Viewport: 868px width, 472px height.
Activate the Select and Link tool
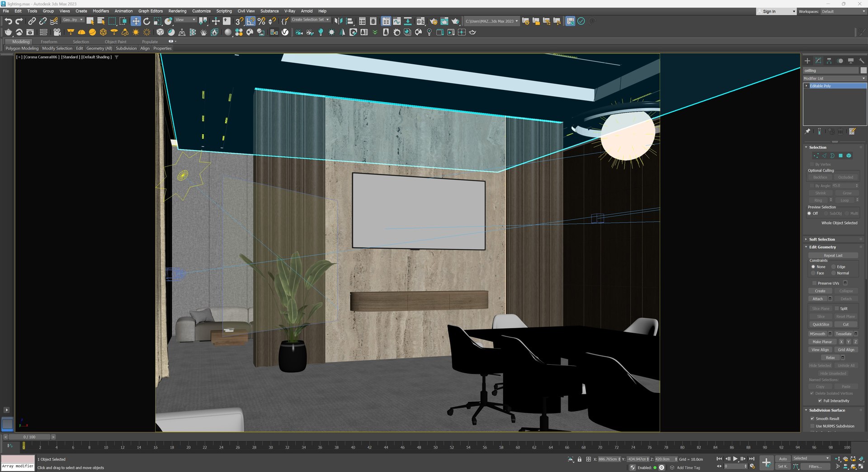[x=32, y=21]
